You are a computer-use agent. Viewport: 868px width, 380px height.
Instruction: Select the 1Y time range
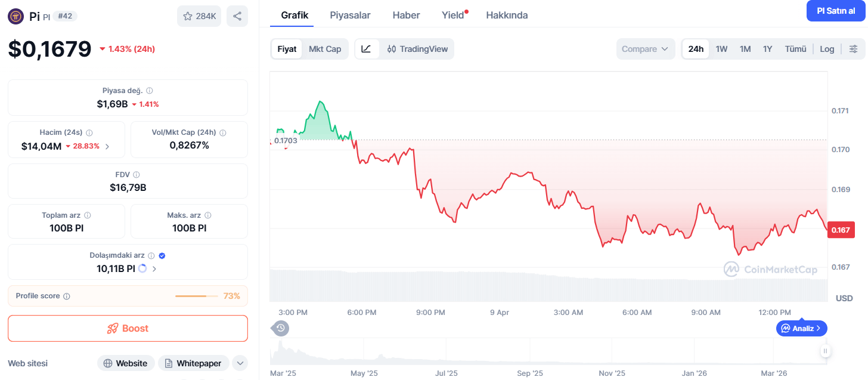click(767, 49)
